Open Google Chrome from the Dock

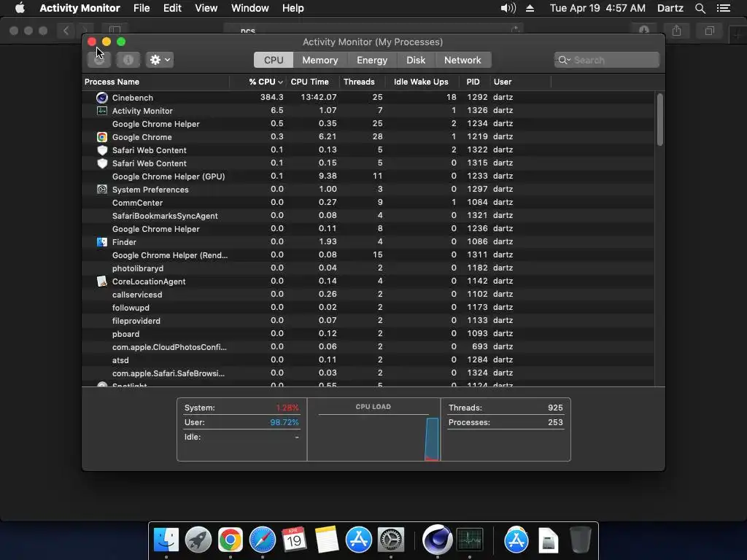(231, 540)
